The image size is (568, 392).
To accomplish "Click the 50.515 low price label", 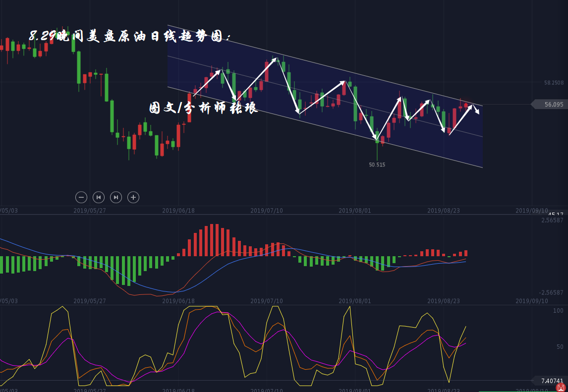I will [377, 165].
